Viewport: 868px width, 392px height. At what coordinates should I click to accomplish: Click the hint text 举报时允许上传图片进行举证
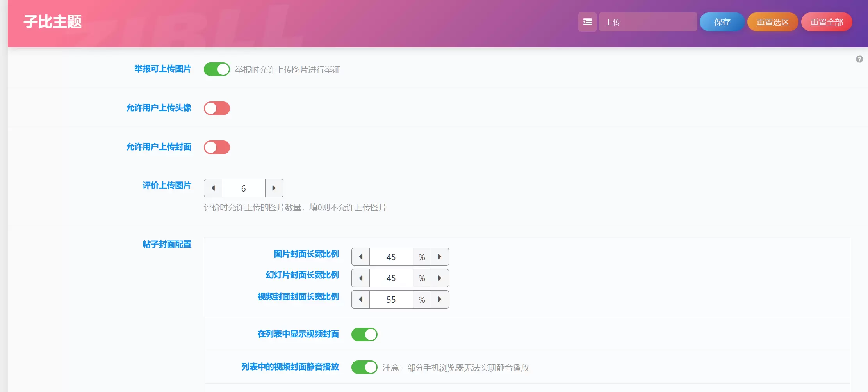point(288,70)
